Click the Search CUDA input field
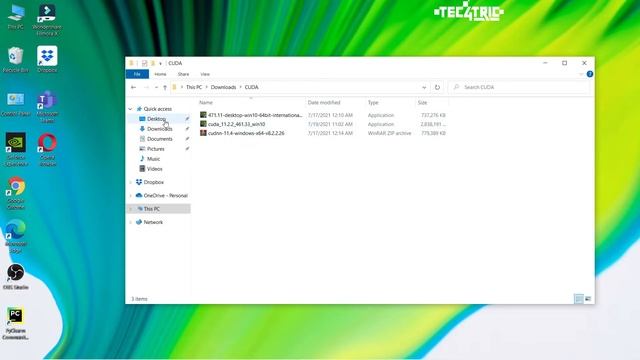640x360 pixels. (519, 87)
